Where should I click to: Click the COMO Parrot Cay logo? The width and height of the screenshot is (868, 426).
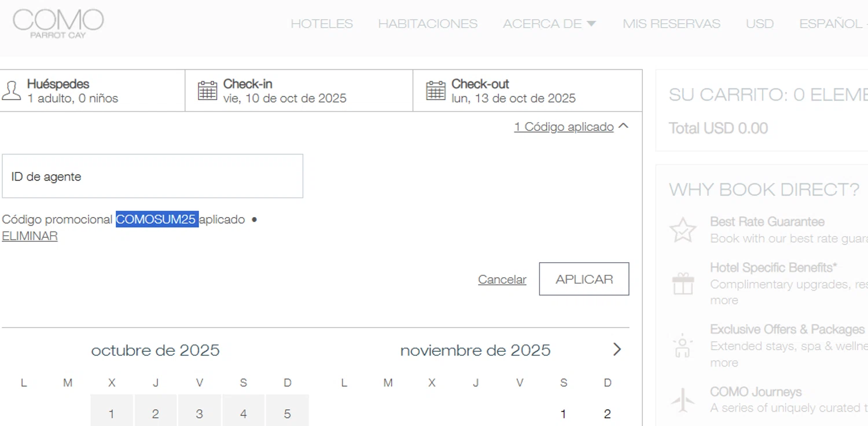coord(58,24)
